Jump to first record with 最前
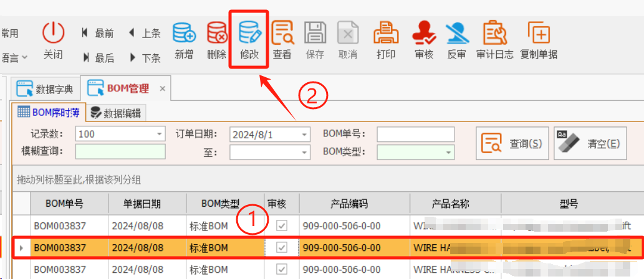This screenshot has width=644, height=279. click(x=97, y=33)
